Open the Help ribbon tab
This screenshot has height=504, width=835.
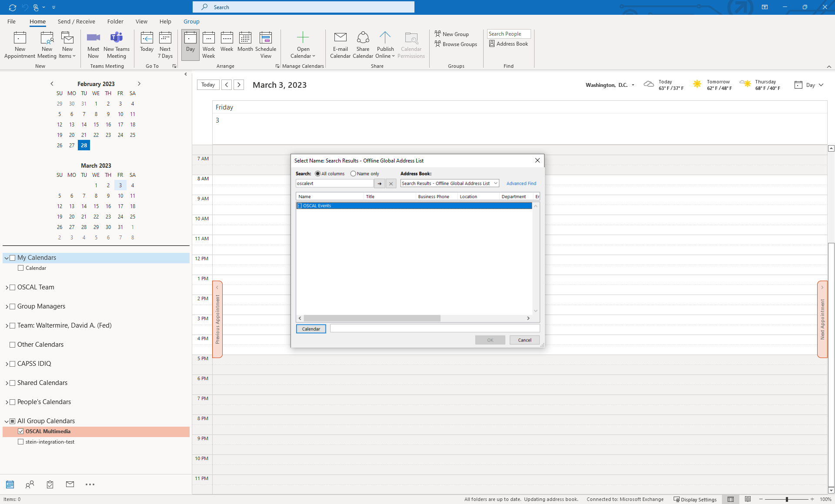(x=165, y=21)
